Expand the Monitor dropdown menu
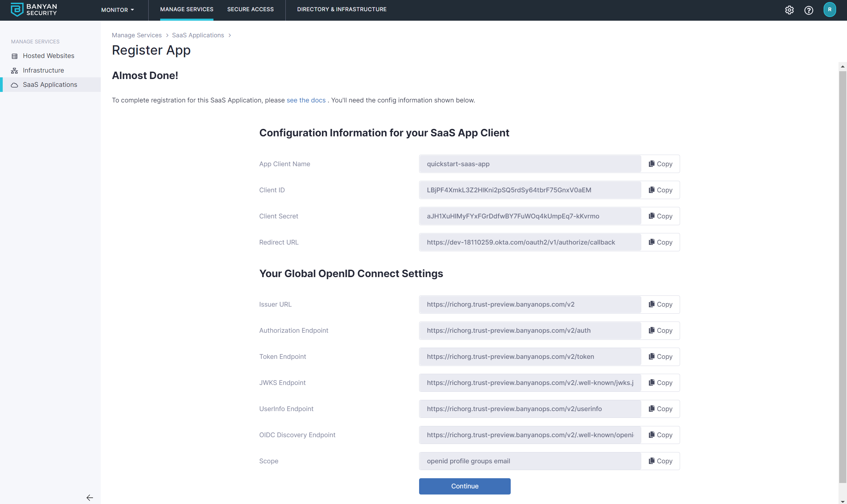Viewport: 847px width, 504px height. (x=117, y=10)
